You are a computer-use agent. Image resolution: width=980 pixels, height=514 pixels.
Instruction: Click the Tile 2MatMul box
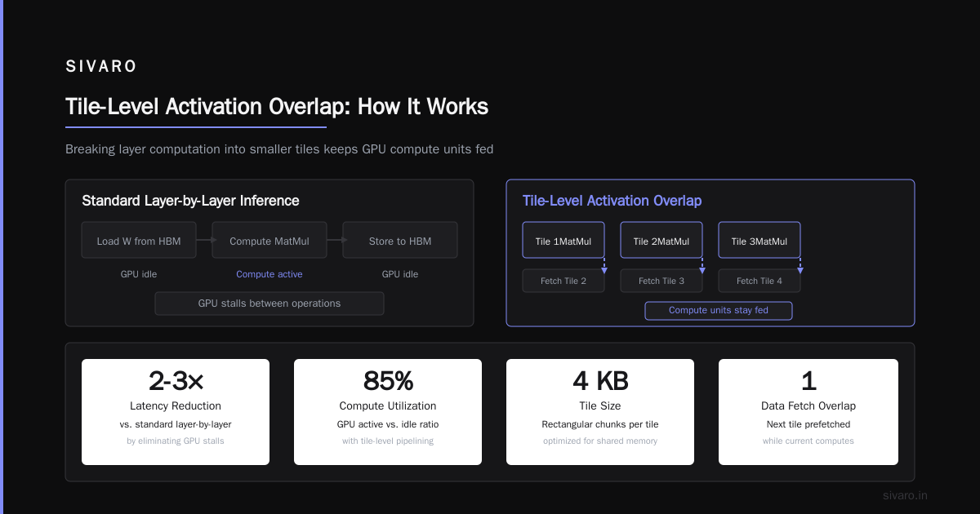(661, 241)
